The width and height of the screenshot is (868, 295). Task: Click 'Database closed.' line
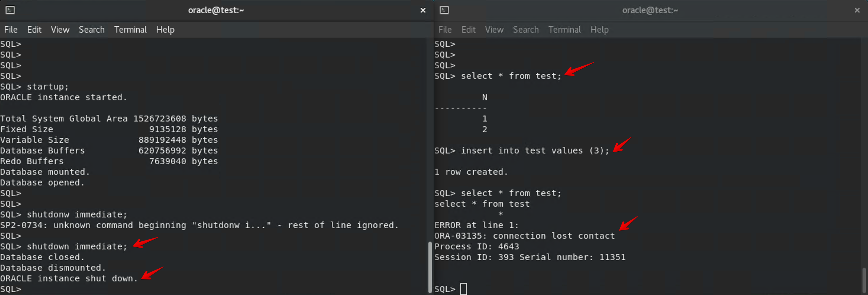point(42,257)
